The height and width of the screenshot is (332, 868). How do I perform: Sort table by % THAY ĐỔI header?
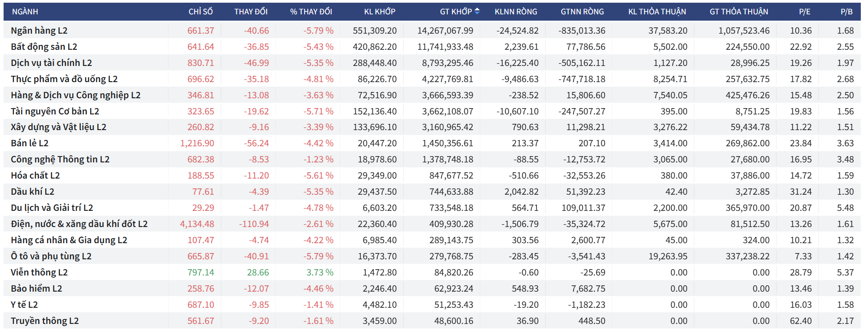(311, 12)
